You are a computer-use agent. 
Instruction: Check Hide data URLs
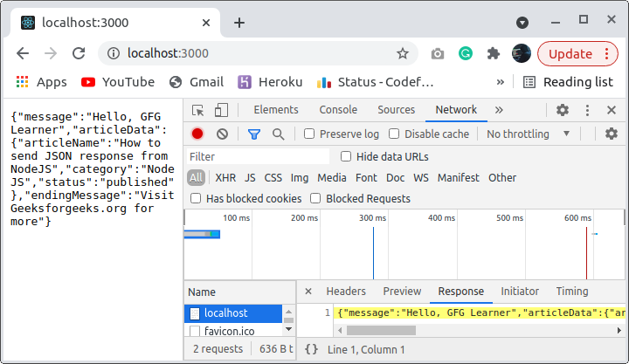pos(346,156)
